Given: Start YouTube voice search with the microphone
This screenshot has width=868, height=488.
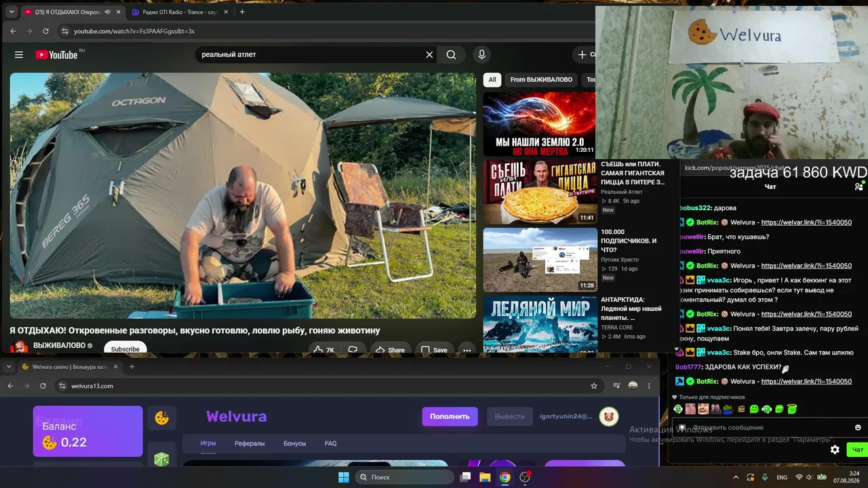Looking at the screenshot, I should pyautogui.click(x=481, y=55).
